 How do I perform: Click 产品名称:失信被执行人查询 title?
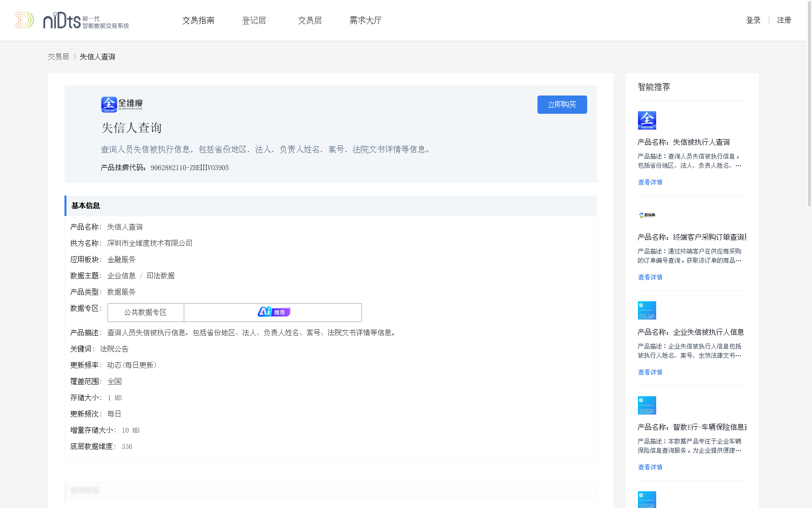[684, 142]
